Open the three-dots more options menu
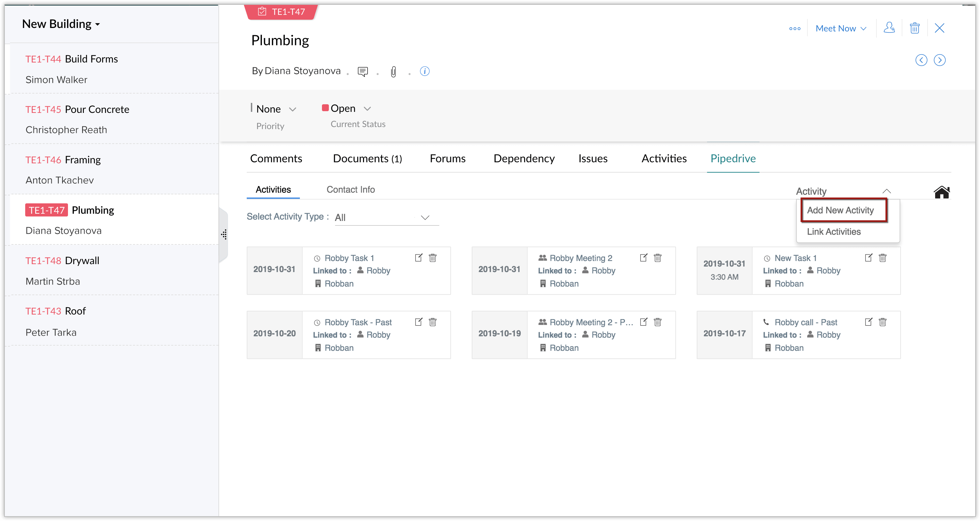The height and width of the screenshot is (521, 980). point(795,29)
